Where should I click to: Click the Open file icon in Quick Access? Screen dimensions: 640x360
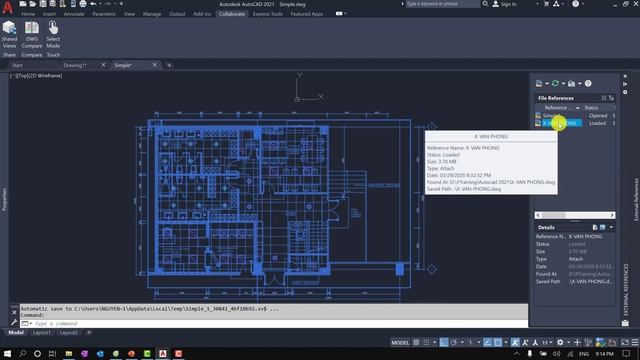pos(33,4)
